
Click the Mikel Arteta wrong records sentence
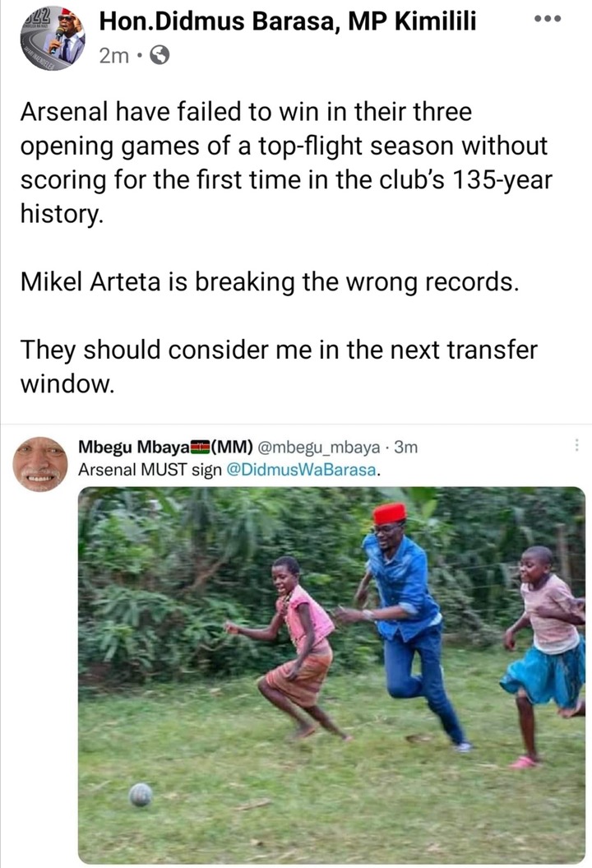270,281
